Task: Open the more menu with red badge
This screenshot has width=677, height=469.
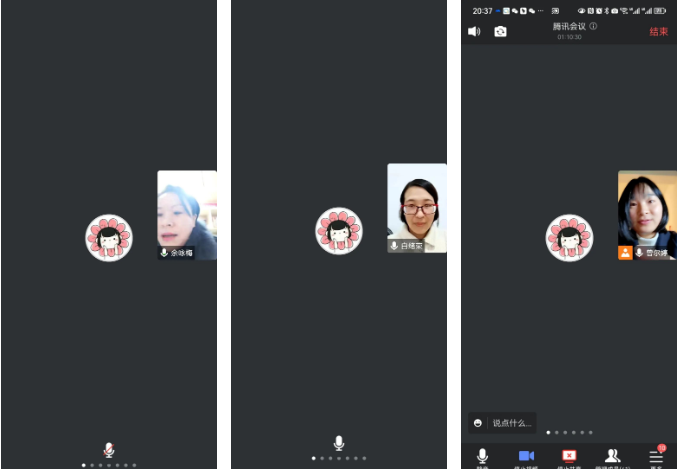Action: 656,456
